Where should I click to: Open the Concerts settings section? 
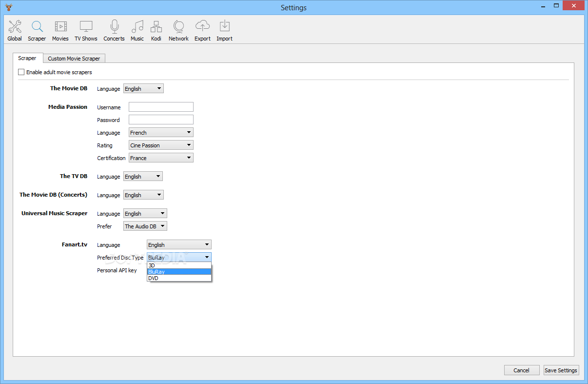pyautogui.click(x=114, y=30)
